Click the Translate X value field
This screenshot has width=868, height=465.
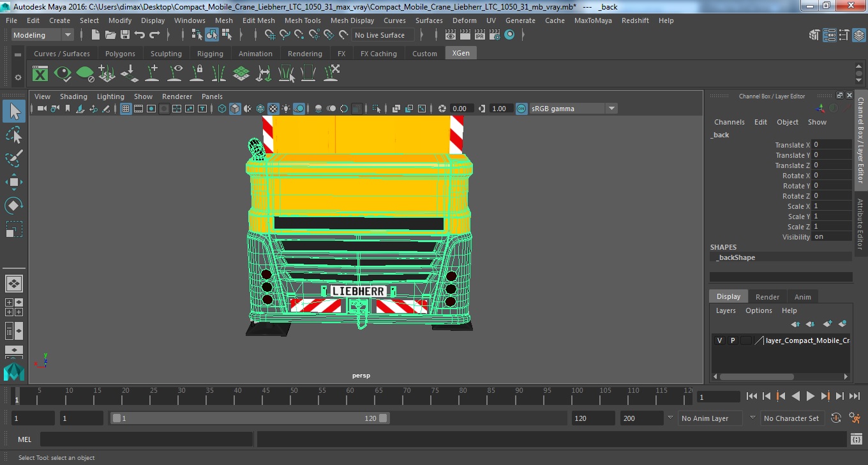[x=832, y=145]
